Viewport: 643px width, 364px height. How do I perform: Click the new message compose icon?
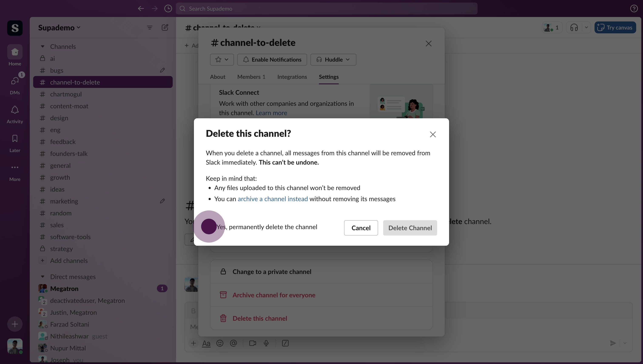[x=165, y=27]
